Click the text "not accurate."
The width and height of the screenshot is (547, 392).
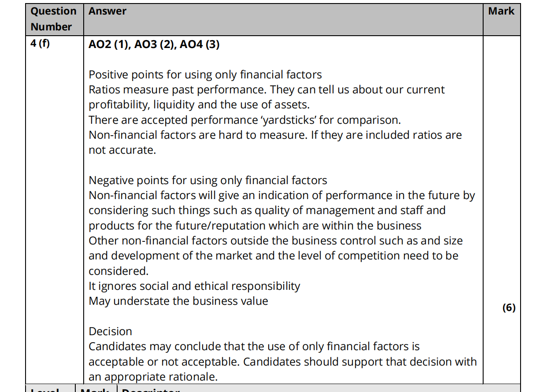pos(122,150)
